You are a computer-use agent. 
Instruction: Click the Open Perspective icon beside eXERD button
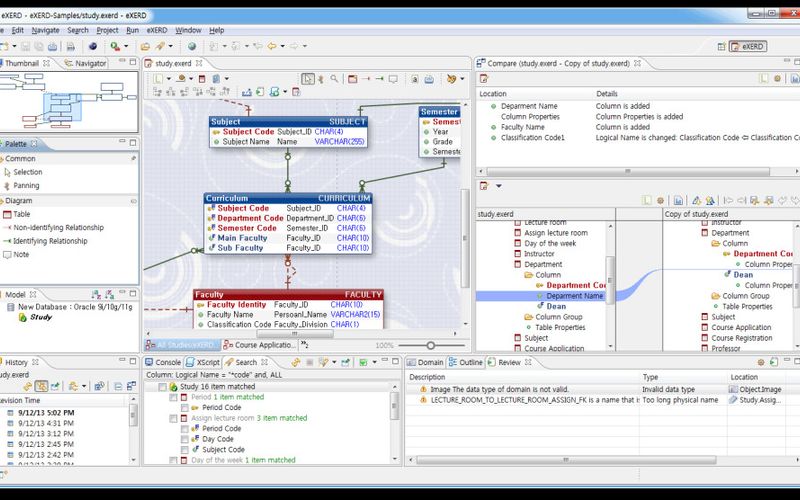(x=721, y=46)
